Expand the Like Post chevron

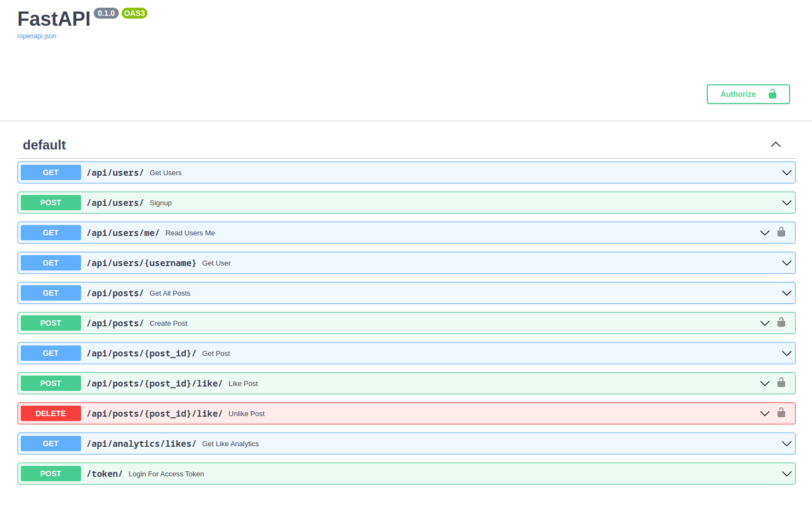765,383
